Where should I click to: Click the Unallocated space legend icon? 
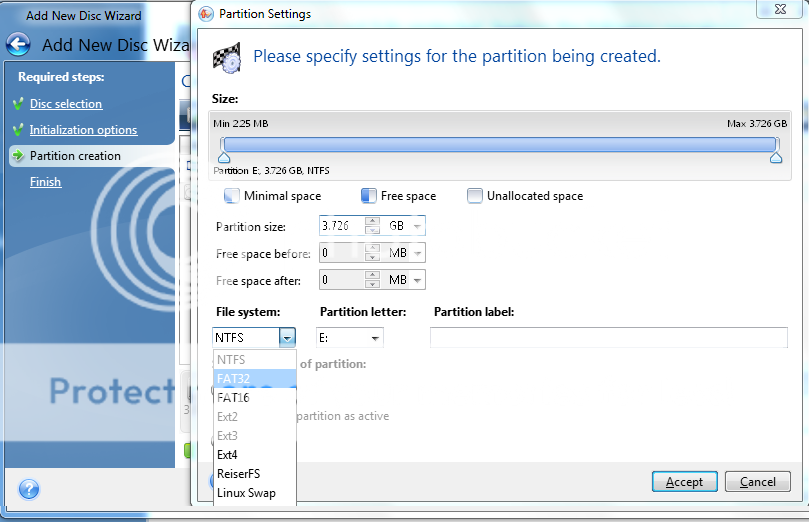pyautogui.click(x=474, y=196)
